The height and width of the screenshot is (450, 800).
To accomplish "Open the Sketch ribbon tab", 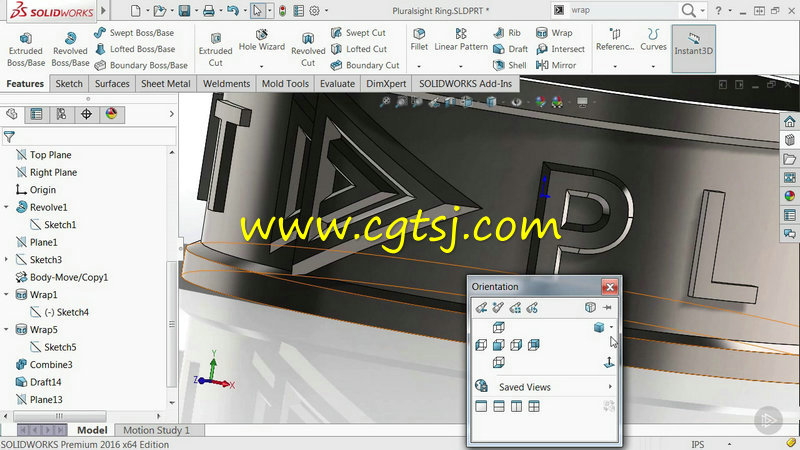I will 69,84.
